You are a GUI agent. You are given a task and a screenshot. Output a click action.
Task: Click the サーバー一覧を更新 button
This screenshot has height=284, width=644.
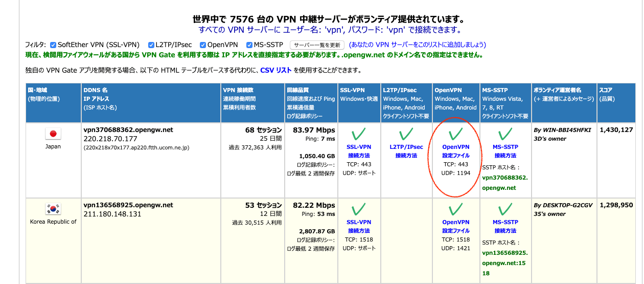[317, 45]
